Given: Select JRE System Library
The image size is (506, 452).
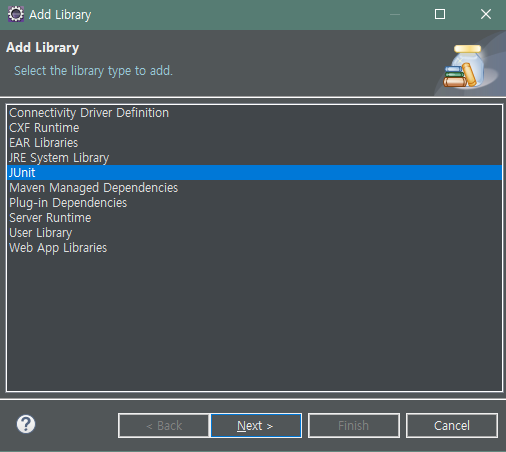Looking at the screenshot, I should 254,158.
